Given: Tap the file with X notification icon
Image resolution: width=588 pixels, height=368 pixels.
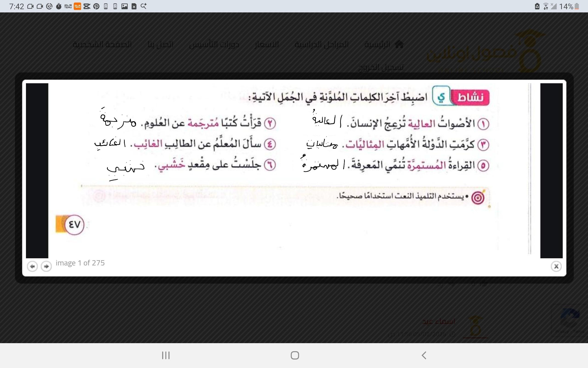Looking at the screenshot, I should [x=134, y=6].
